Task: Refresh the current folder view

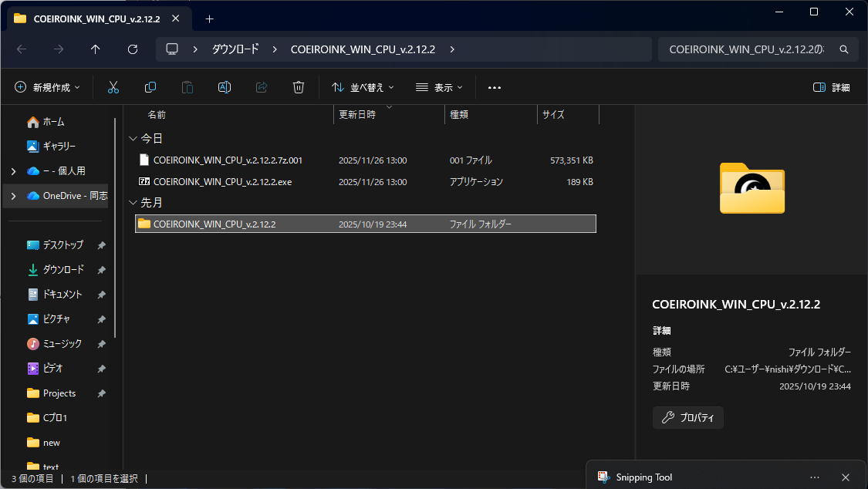Action: (132, 49)
